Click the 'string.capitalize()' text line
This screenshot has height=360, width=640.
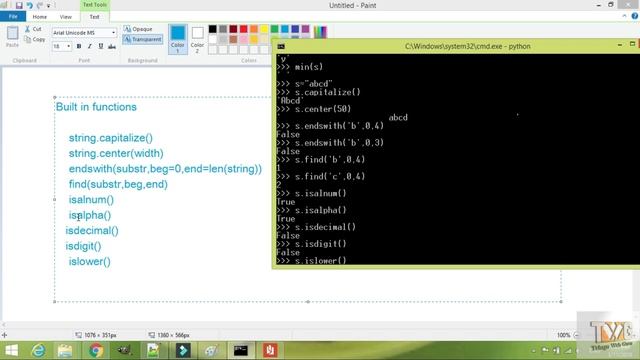111,138
